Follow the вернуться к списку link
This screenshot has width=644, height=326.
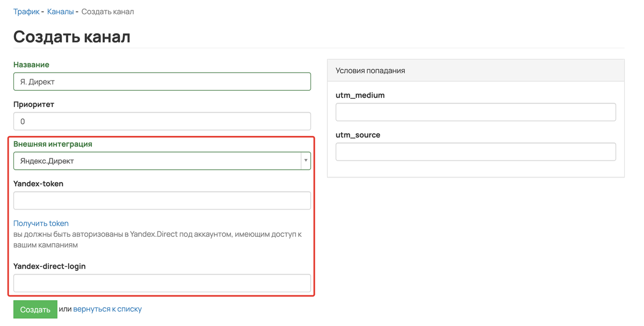click(x=107, y=309)
